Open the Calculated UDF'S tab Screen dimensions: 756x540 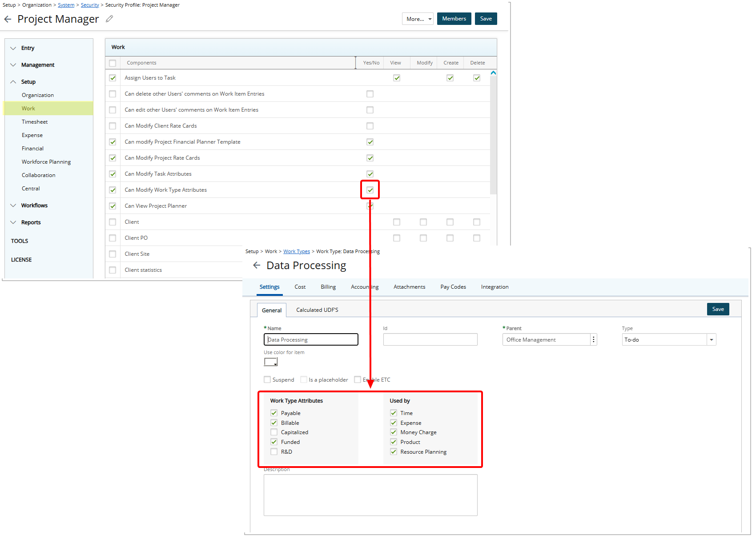(317, 310)
